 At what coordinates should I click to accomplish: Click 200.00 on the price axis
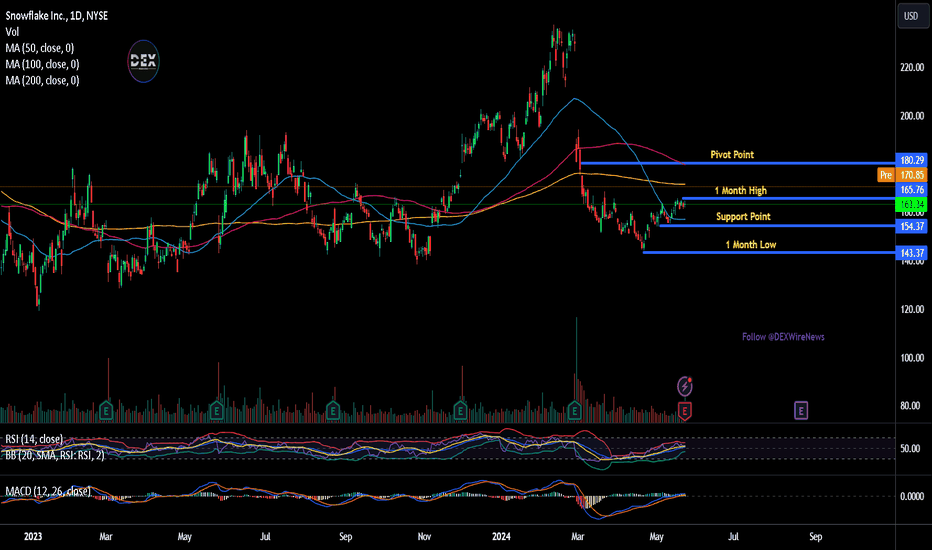[912, 116]
